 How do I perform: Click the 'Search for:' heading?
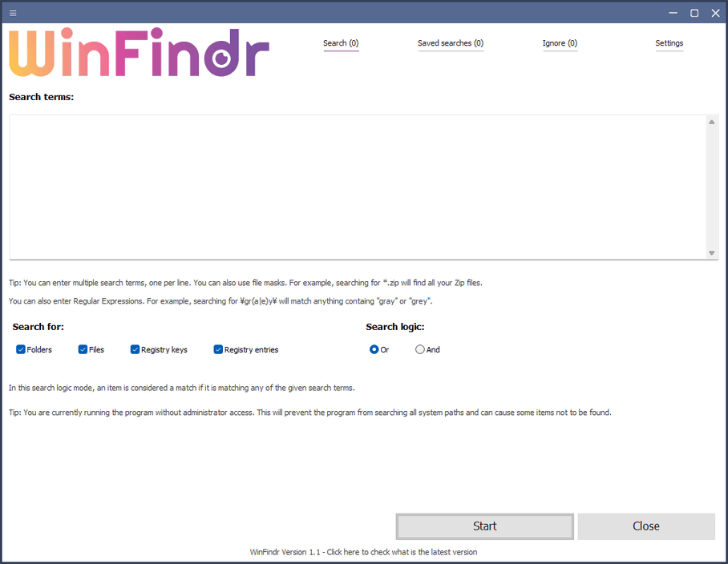click(x=38, y=327)
